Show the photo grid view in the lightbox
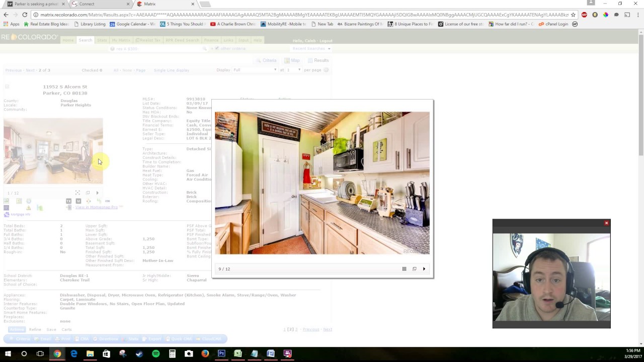The height and width of the screenshot is (362, 644). (x=404, y=269)
